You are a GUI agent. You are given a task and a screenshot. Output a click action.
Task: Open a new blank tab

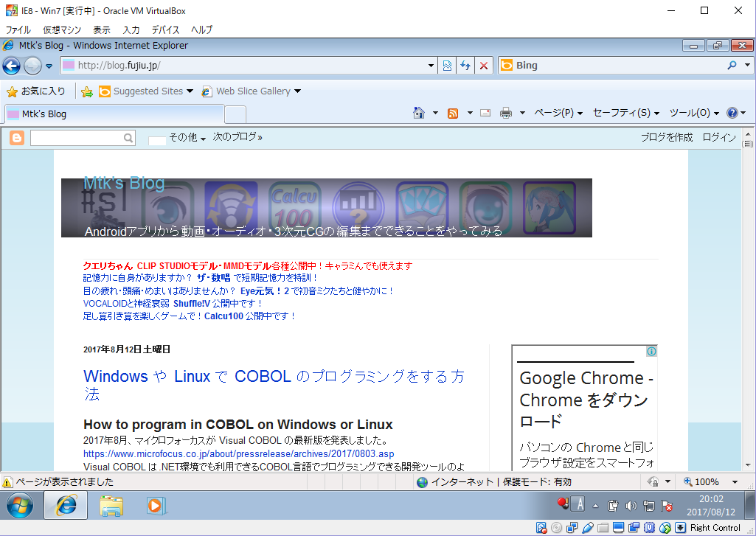235,115
